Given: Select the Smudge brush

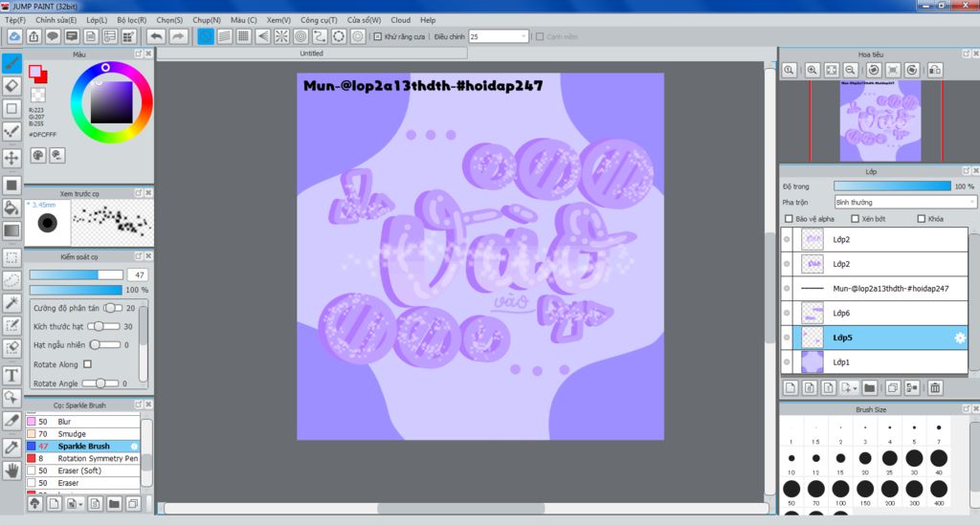Looking at the screenshot, I should click(82, 434).
